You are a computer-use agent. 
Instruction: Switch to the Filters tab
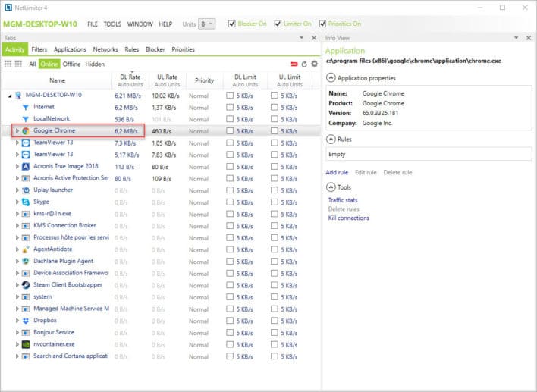39,49
